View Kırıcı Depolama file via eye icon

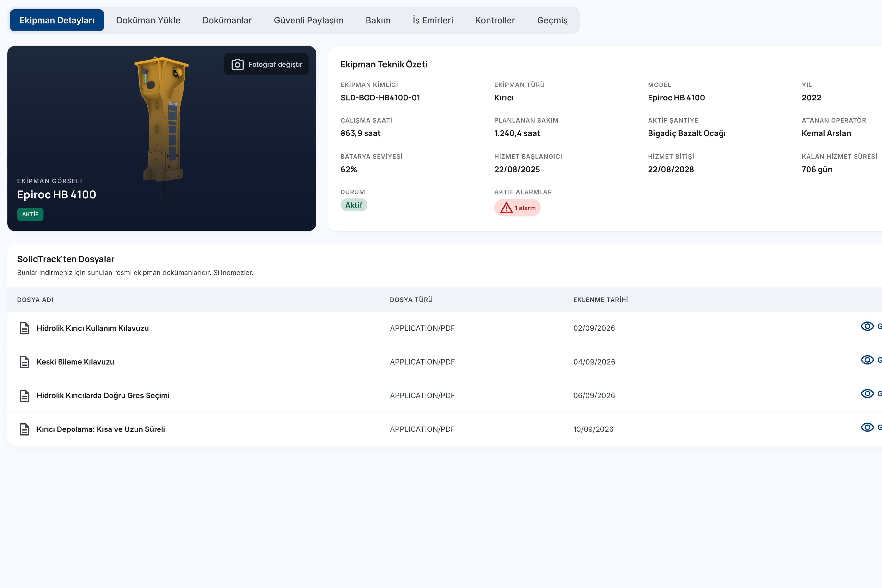(x=867, y=428)
